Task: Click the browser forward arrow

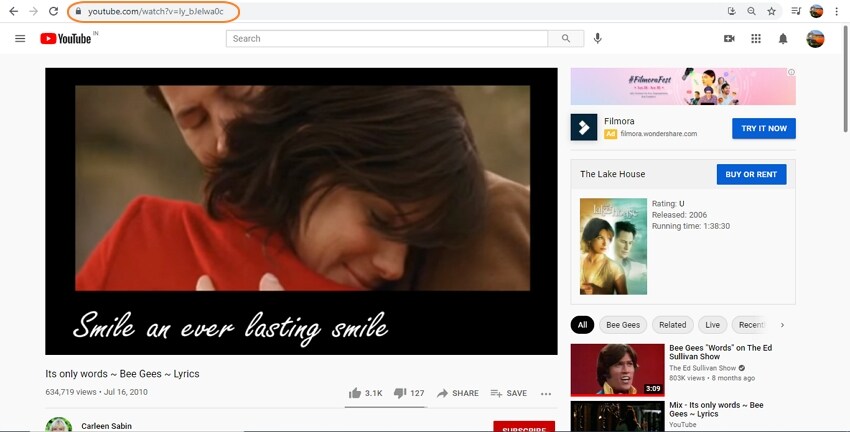Action: pyautogui.click(x=34, y=11)
